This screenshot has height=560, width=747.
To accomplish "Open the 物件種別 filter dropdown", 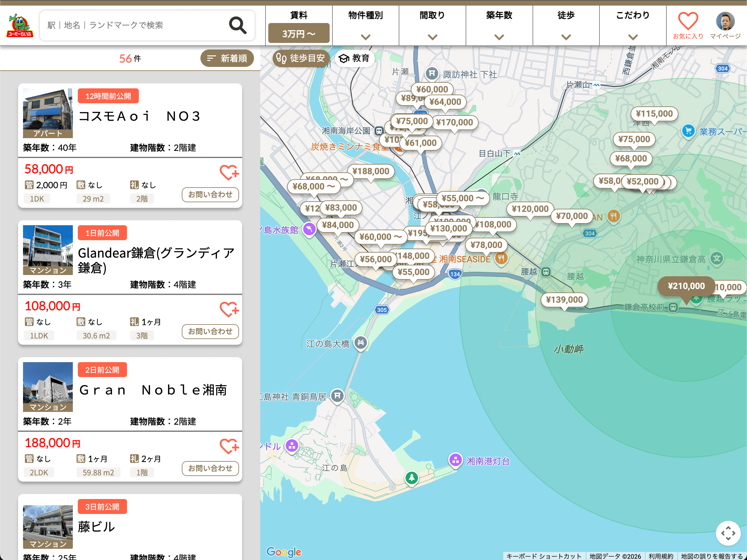I will tap(366, 25).
